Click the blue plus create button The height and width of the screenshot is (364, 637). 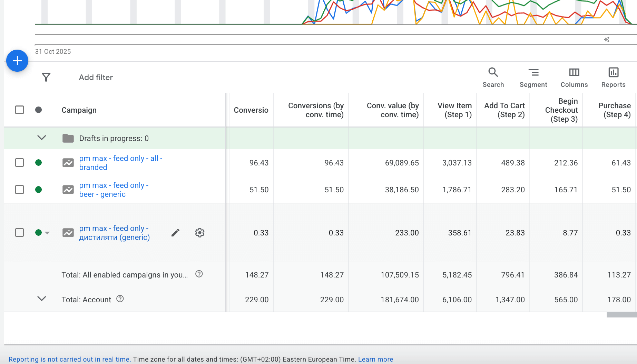click(17, 61)
